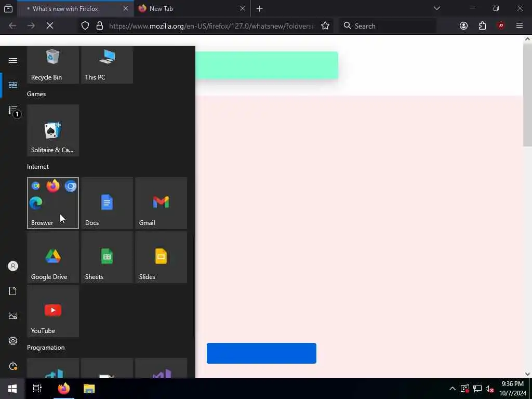Open the Sheets tile
Image resolution: width=532 pixels, height=399 pixels.
tap(107, 257)
